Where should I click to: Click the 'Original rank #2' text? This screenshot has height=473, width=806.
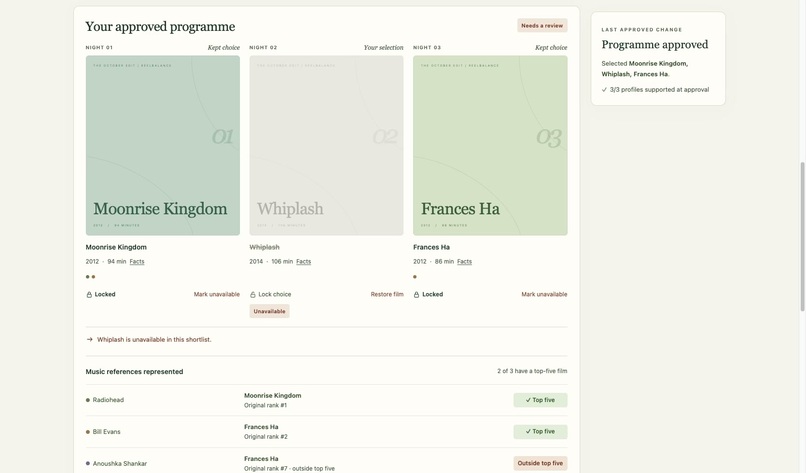tap(266, 436)
